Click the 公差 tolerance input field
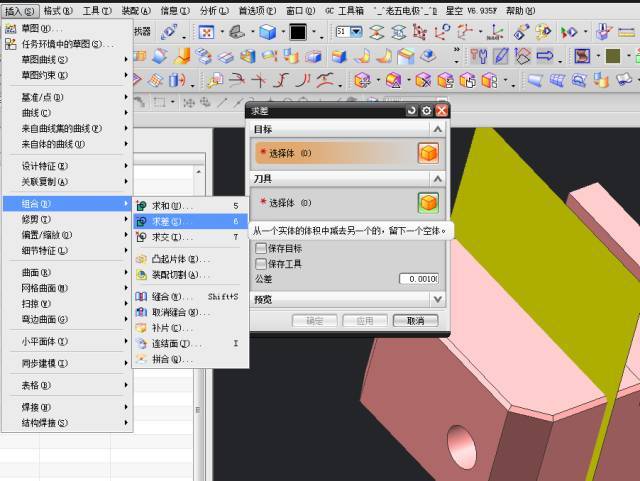 coord(419,279)
